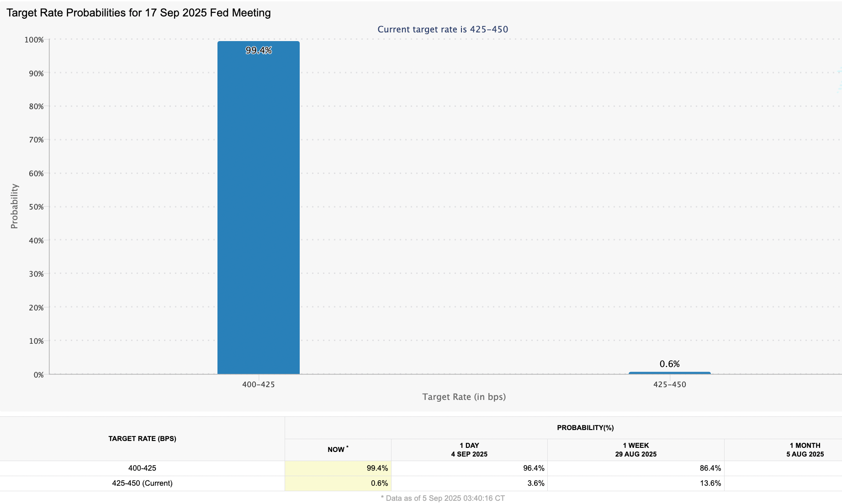Screen dimensions: 842x504
Task: Click the 0.6% label above the small bar
Action: click(x=669, y=364)
